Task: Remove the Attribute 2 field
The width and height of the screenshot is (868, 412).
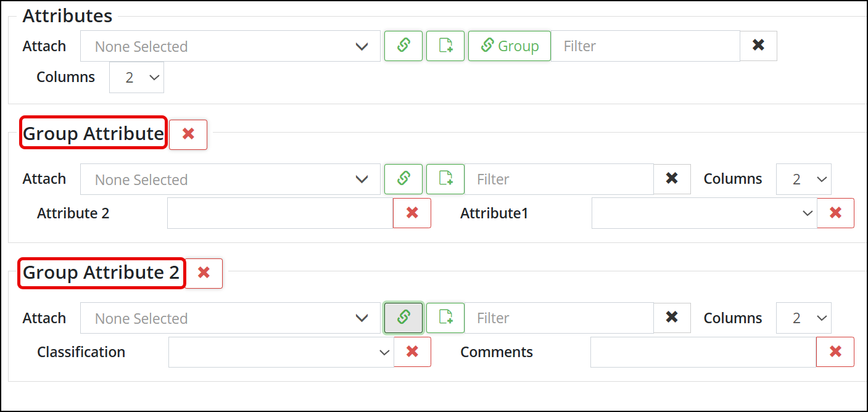Action: pyautogui.click(x=412, y=213)
